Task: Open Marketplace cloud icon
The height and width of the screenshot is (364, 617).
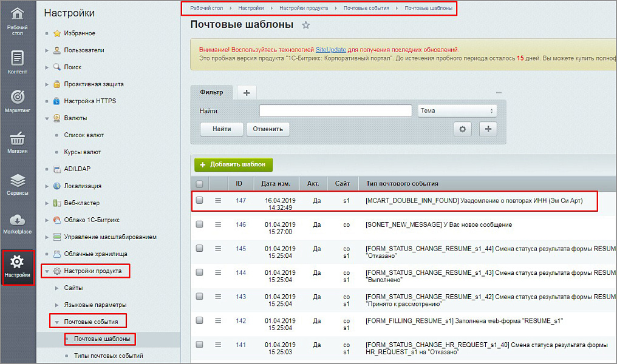Action: click(18, 223)
